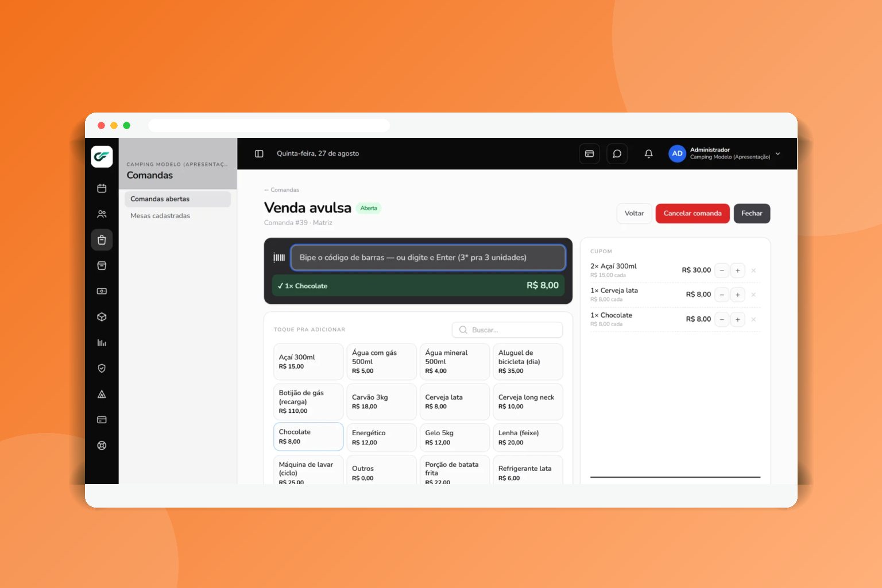This screenshot has width=882, height=588.
Task: Go back via Comandas breadcrumb link
Action: [281, 189]
